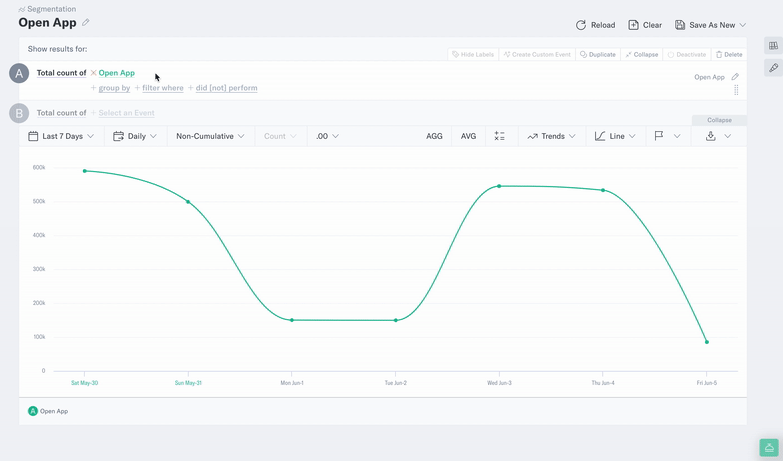Open the Count dropdown
The width and height of the screenshot is (783, 461).
click(280, 136)
